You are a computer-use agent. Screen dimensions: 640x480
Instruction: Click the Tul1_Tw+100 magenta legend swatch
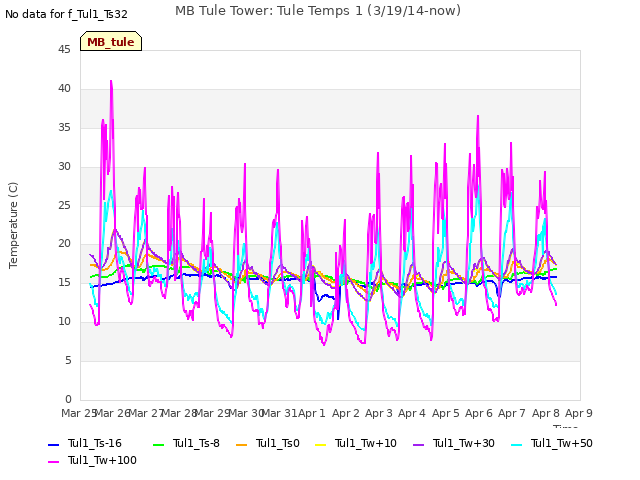(53, 462)
